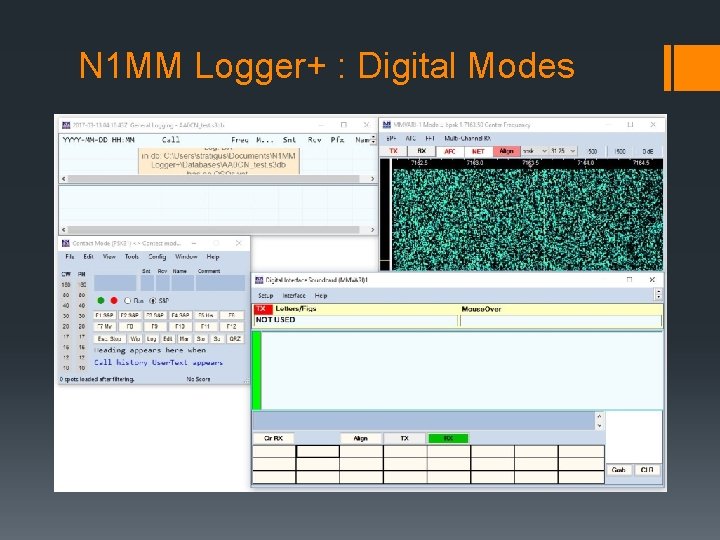This screenshot has height=540, width=720.
Task: Open the Setup menu in Digital Interface
Action: click(265, 296)
